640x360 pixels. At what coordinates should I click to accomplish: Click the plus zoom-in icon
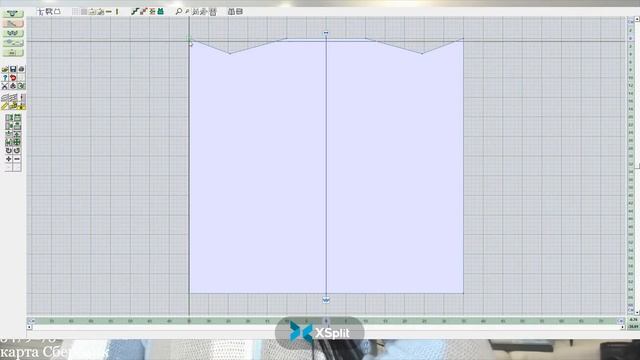tap(9, 159)
